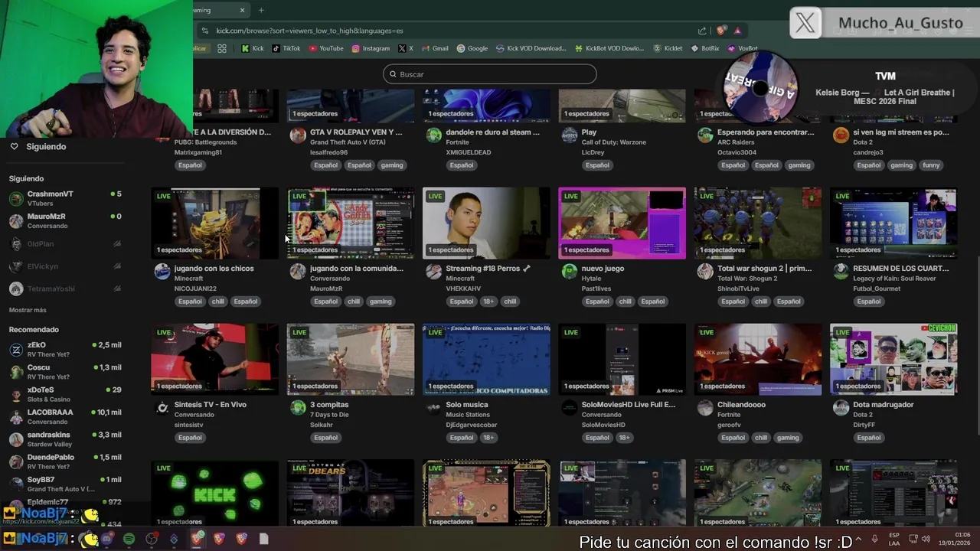
Task: Open the Instagram bookmark
Action: (x=371, y=48)
